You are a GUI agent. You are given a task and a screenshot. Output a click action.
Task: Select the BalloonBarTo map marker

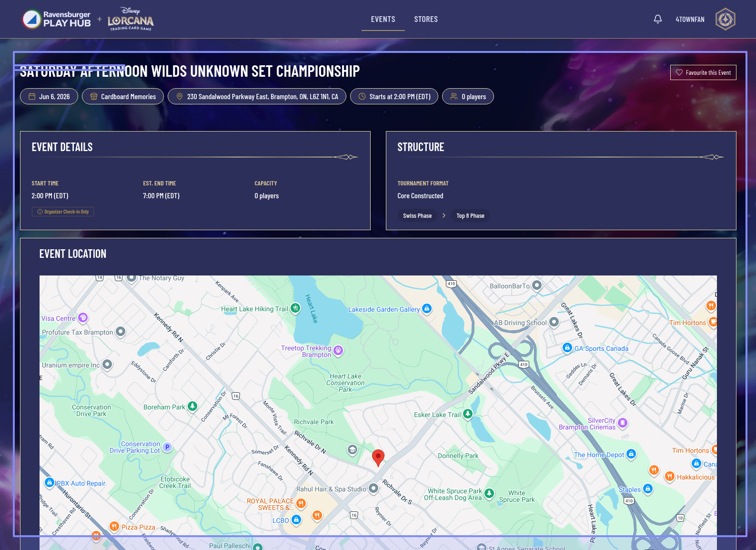pos(537,285)
